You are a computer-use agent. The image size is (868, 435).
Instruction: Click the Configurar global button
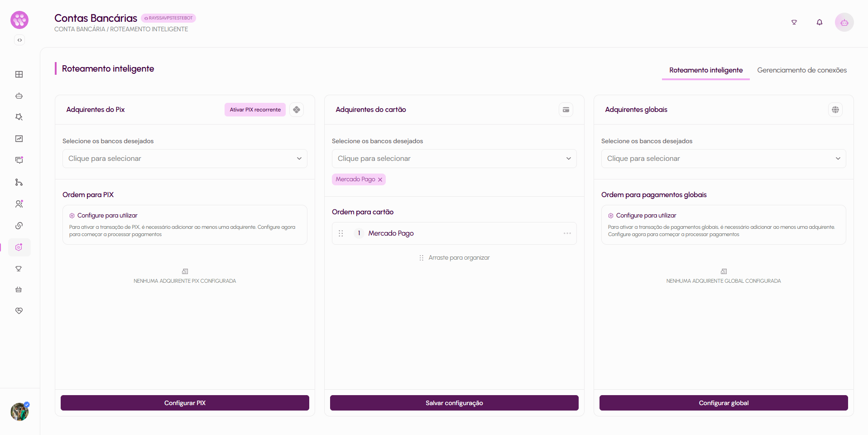(724, 403)
